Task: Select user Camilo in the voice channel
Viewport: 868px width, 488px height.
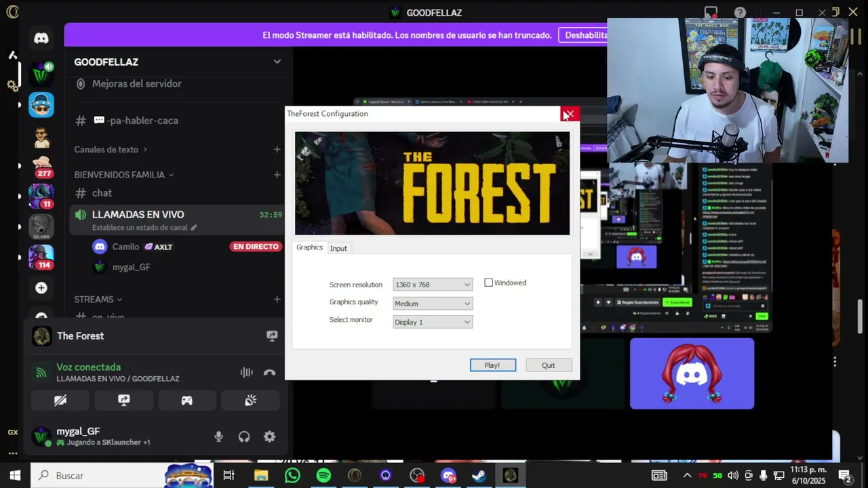Action: coord(125,247)
